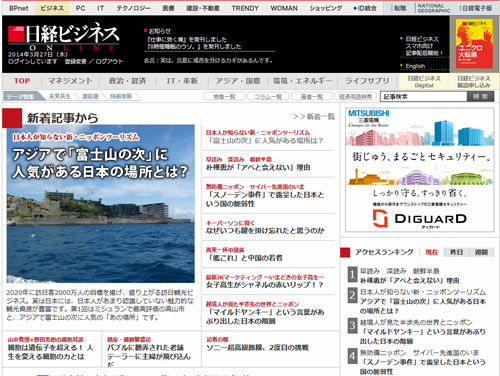The image size is (500, 376).
Task: Open the TRENDY section link
Action: pos(245,8)
